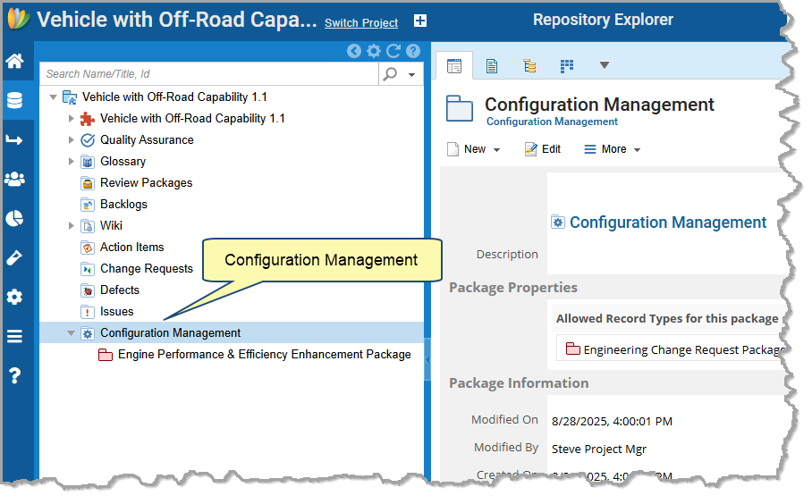Click the Edit button

pos(543,149)
